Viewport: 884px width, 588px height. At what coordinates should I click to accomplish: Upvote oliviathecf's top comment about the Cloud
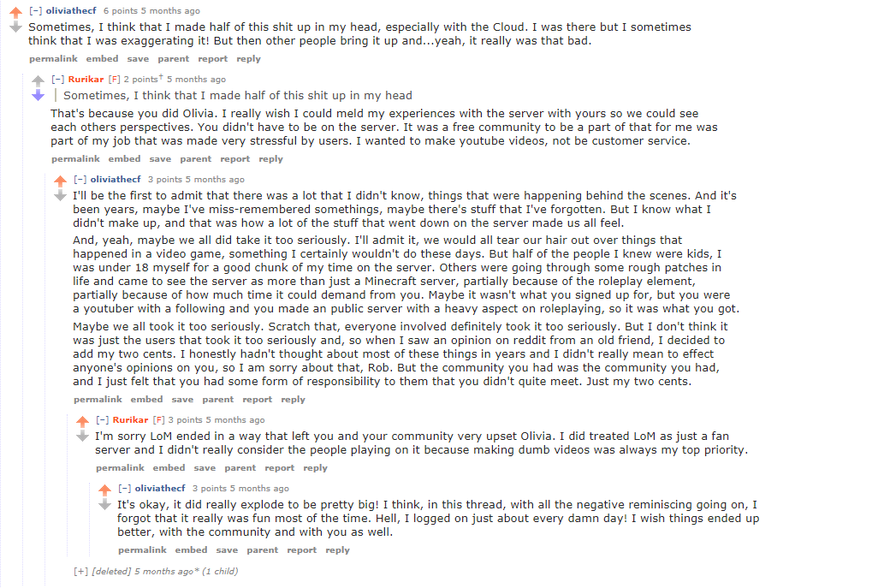click(15, 12)
